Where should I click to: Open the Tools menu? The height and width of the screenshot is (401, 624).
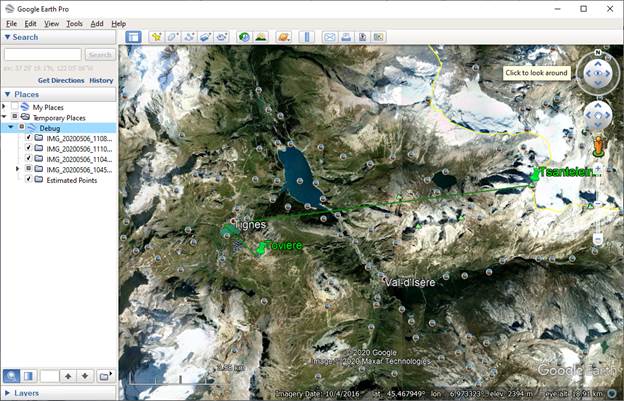click(74, 23)
